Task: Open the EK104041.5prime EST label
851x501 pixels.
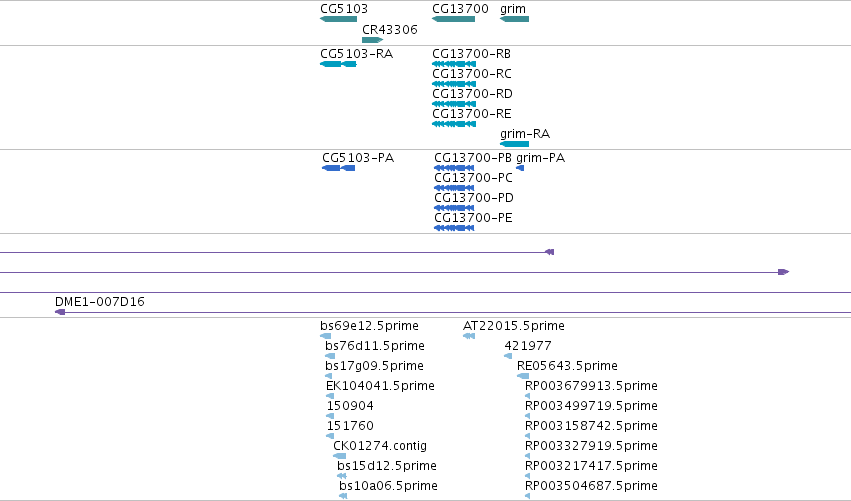Action: coord(380,386)
